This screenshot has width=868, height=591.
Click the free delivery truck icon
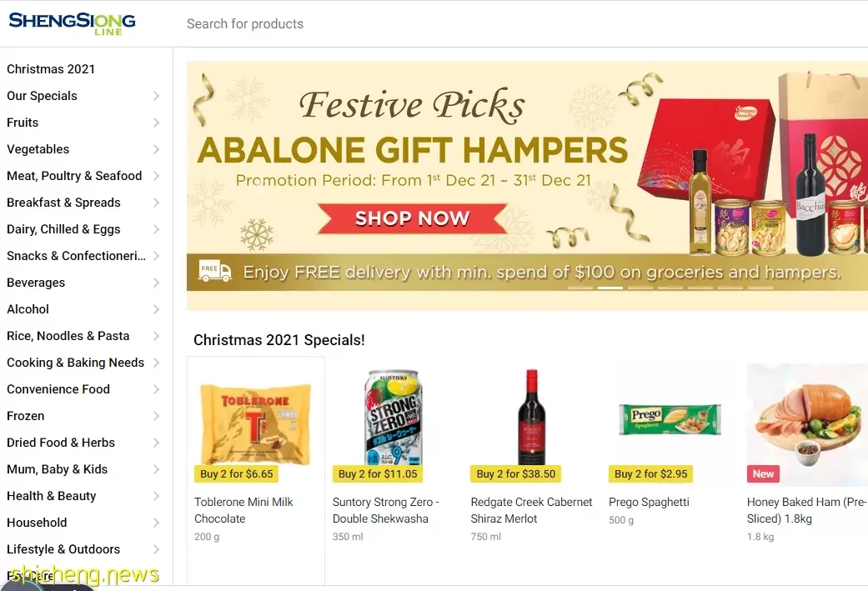(x=215, y=271)
